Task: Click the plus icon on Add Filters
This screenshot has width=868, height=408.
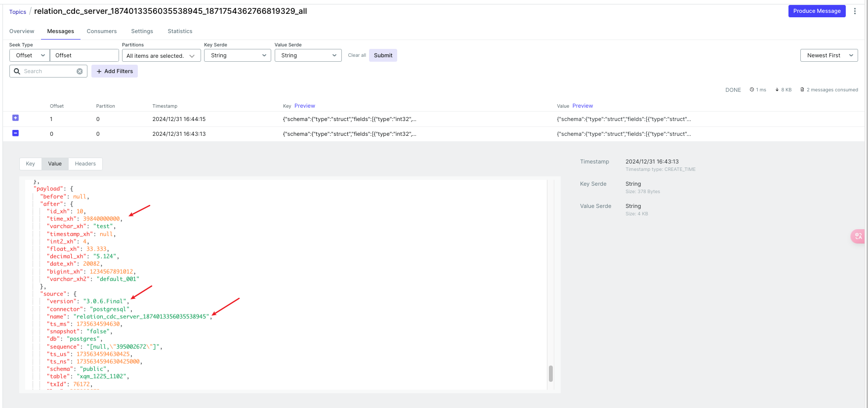Action: (99, 71)
